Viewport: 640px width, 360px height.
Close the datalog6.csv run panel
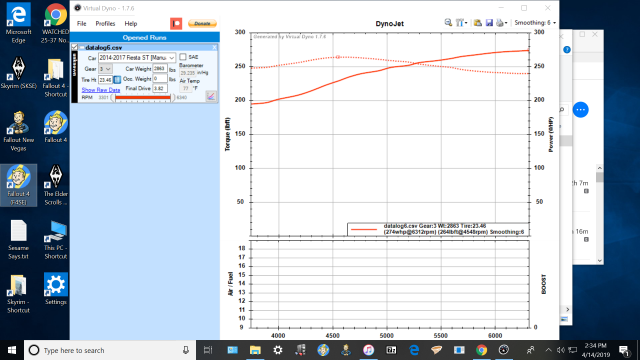pyautogui.click(x=214, y=48)
